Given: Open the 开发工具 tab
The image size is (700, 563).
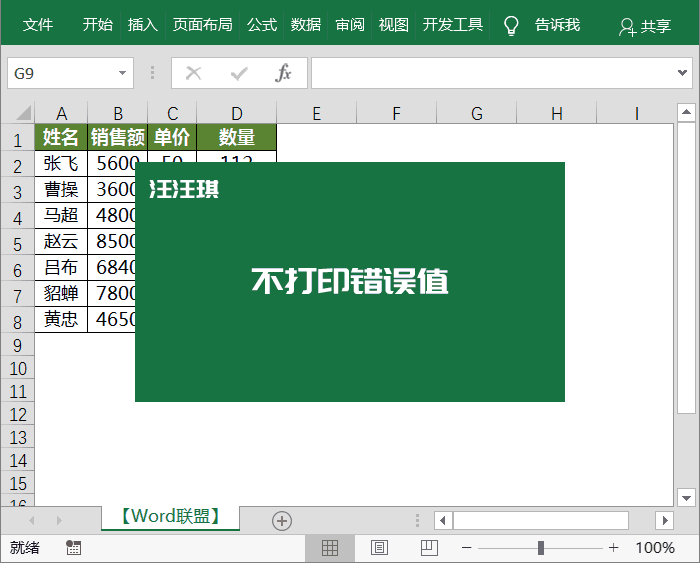Looking at the screenshot, I should click(x=453, y=25).
